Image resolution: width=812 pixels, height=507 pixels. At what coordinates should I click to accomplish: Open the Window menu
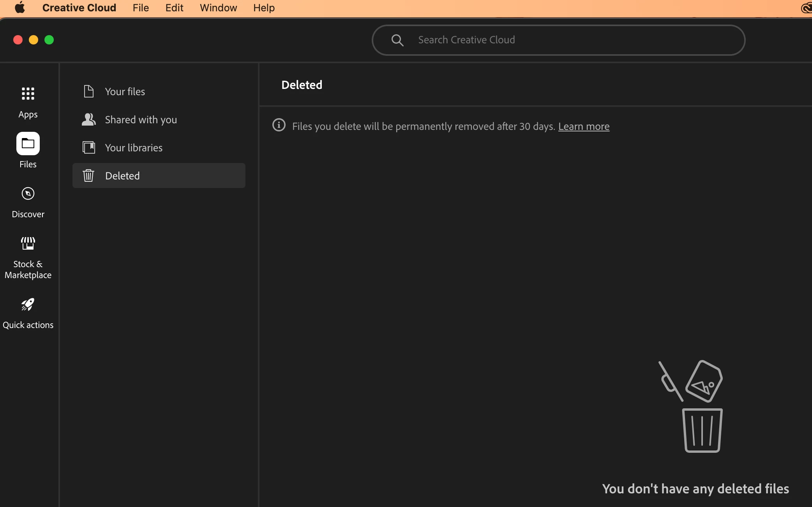click(x=218, y=8)
